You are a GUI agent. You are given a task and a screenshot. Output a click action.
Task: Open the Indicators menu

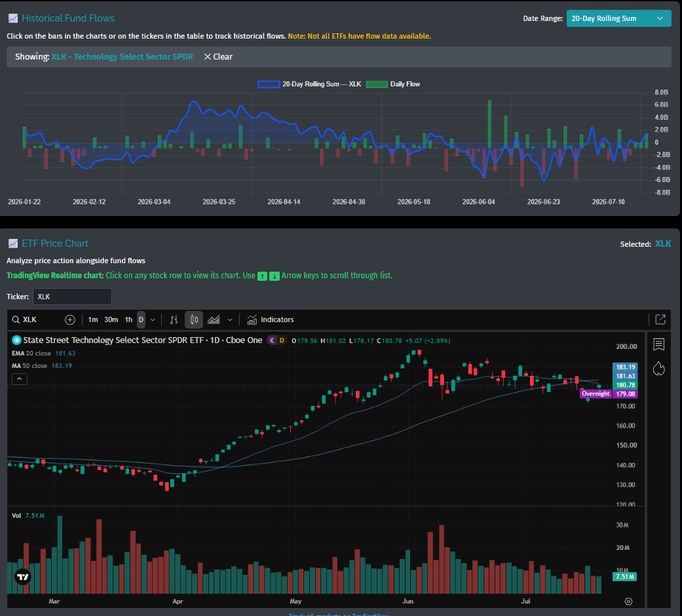point(270,320)
